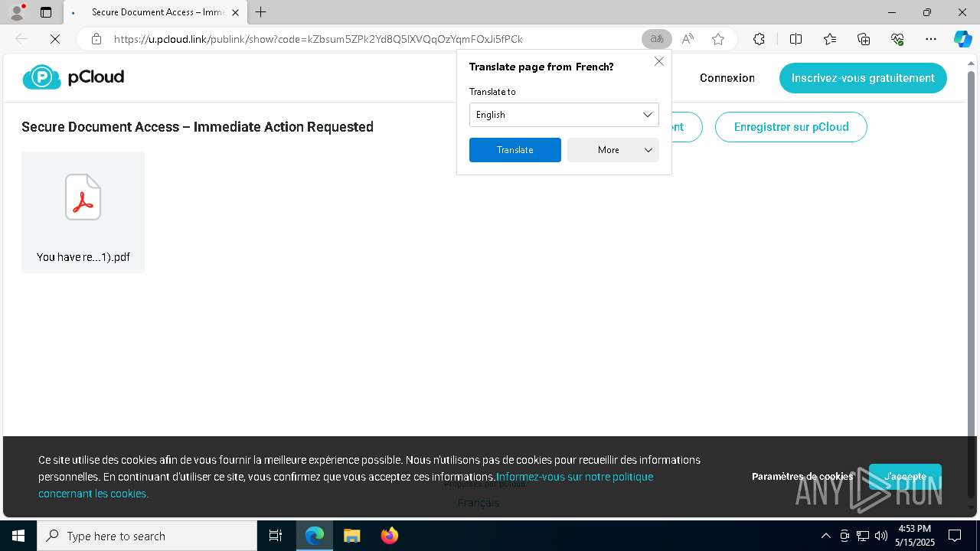
Task: Click Inscrivez-vous gratuitement button
Action: [863, 78]
